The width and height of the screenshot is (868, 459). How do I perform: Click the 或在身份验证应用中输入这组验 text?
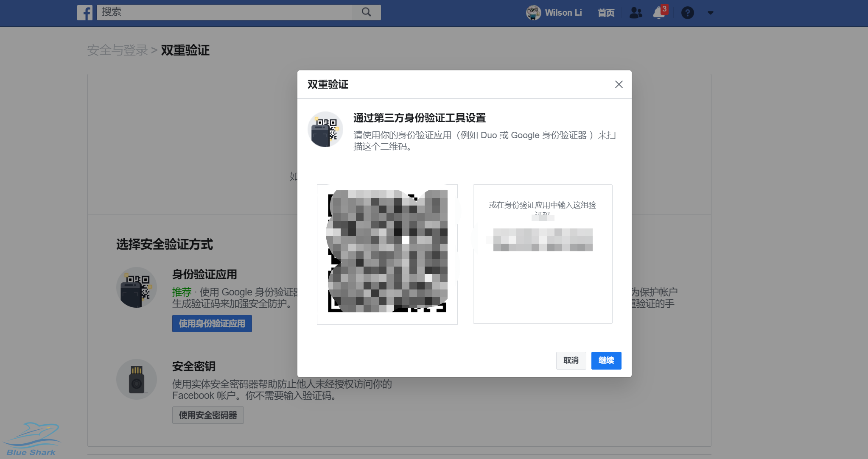click(x=543, y=205)
